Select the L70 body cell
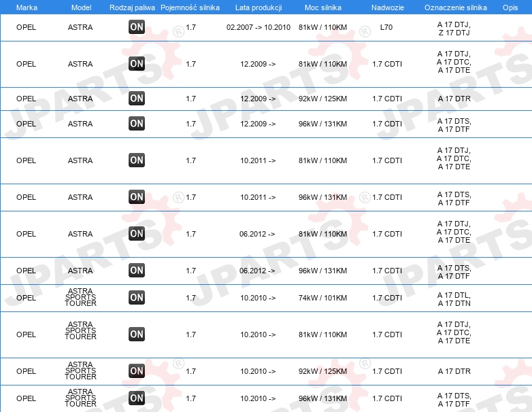 click(386, 27)
